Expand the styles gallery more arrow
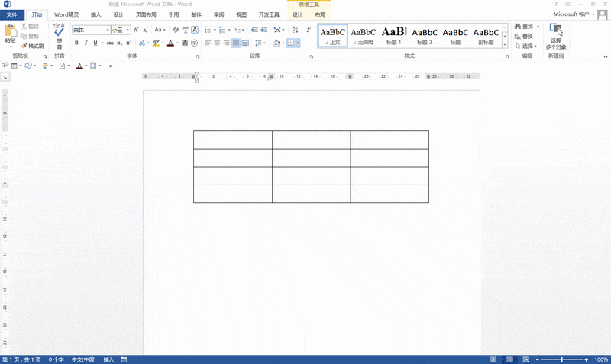This screenshot has width=611, height=364. tap(506, 45)
